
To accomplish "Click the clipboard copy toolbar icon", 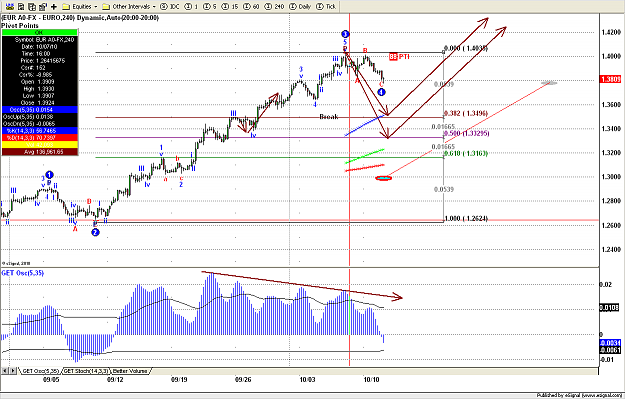I will [43, 6].
